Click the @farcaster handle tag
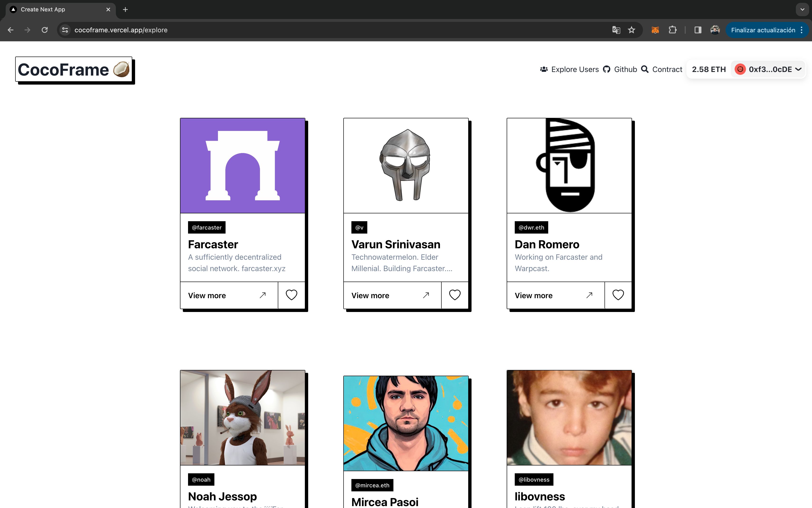This screenshot has height=508, width=812. pos(207,227)
